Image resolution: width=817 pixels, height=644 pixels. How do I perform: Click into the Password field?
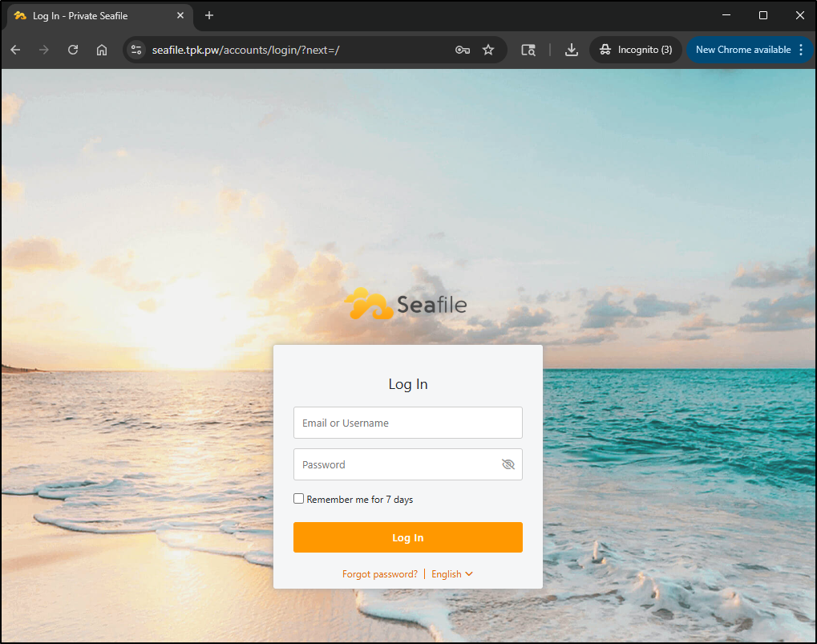coord(397,464)
